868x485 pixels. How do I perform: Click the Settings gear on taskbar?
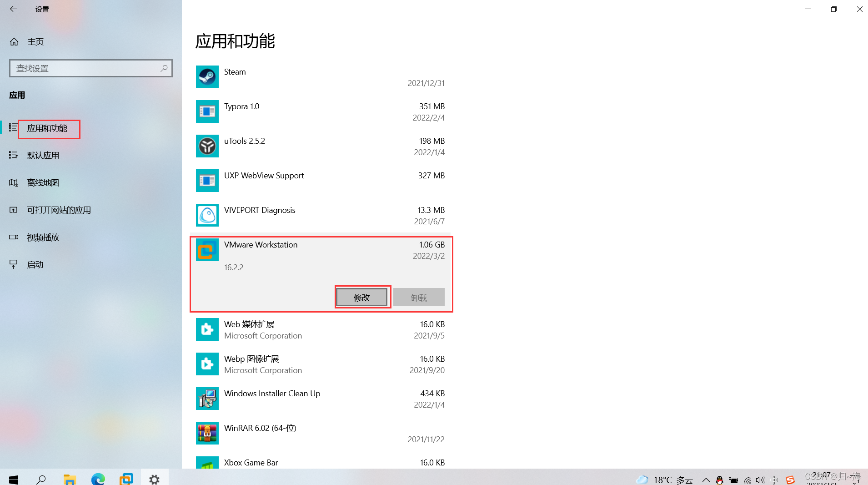pyautogui.click(x=155, y=479)
